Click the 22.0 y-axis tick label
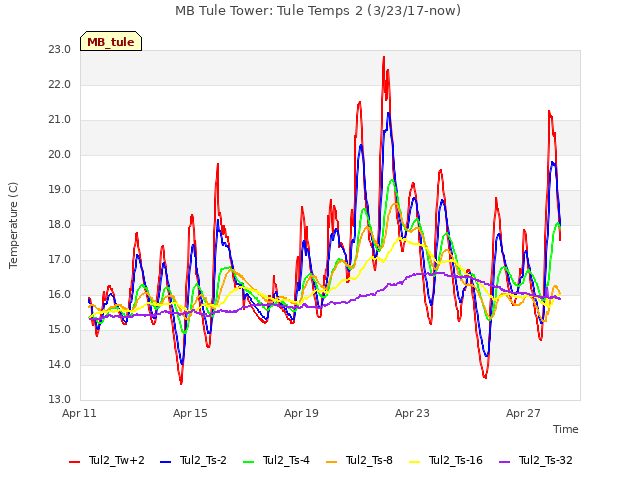640x480 pixels. 60,84
